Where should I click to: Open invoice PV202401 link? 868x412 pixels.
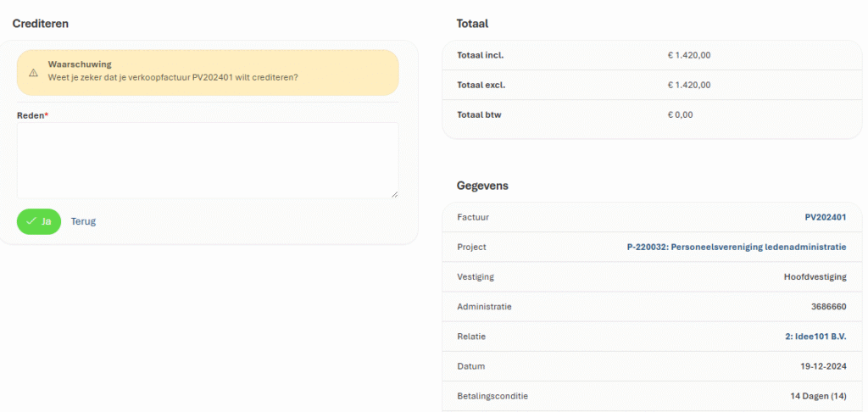pos(825,217)
